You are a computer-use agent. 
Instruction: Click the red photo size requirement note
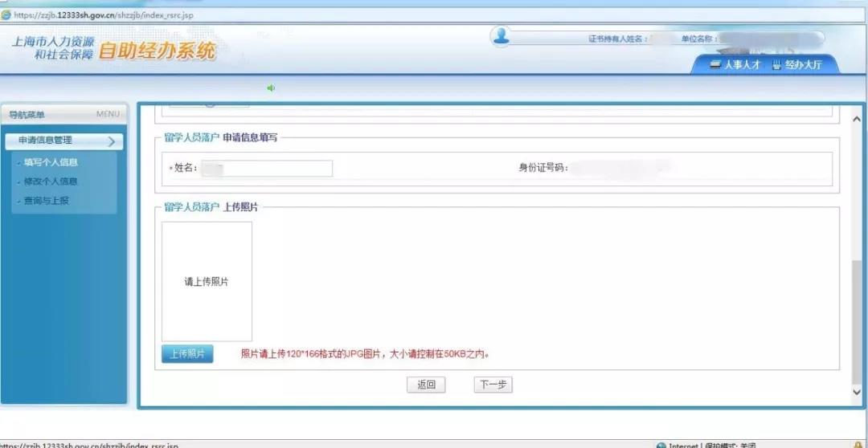pos(366,354)
